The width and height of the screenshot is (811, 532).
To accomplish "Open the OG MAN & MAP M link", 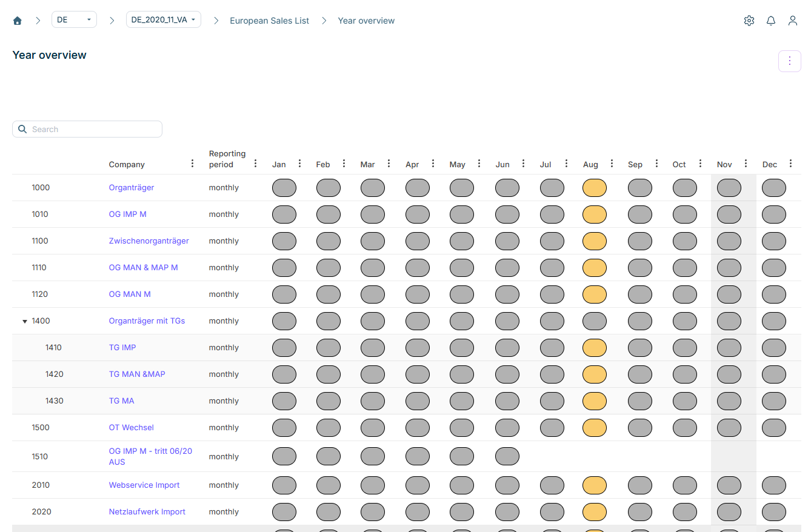I will [144, 268].
